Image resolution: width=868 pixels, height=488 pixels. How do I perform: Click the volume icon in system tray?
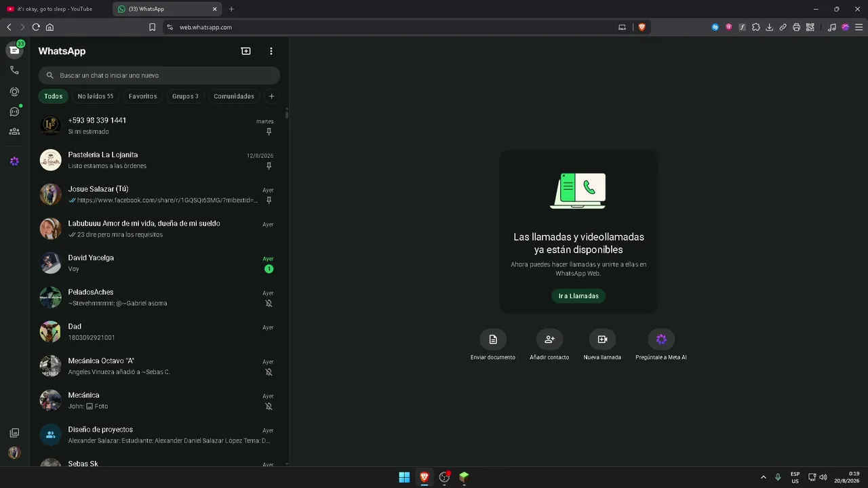(x=823, y=477)
